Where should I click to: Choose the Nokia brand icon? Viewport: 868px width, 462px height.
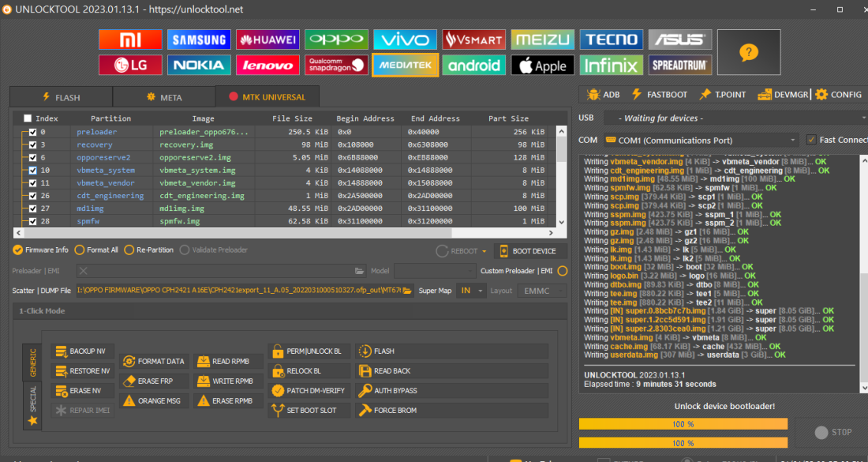[x=199, y=65]
